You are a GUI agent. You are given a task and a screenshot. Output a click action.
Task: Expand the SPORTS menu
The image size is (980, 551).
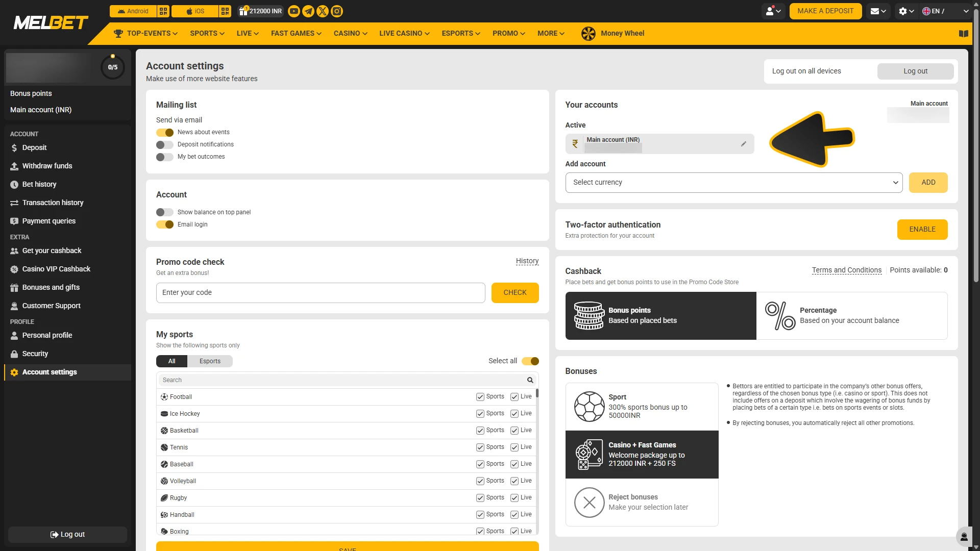pos(207,34)
